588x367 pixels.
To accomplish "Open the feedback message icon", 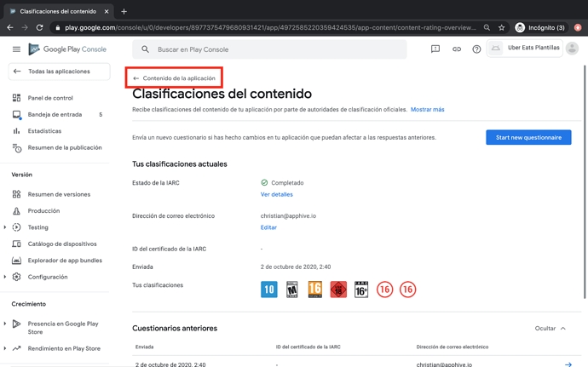I will point(435,49).
